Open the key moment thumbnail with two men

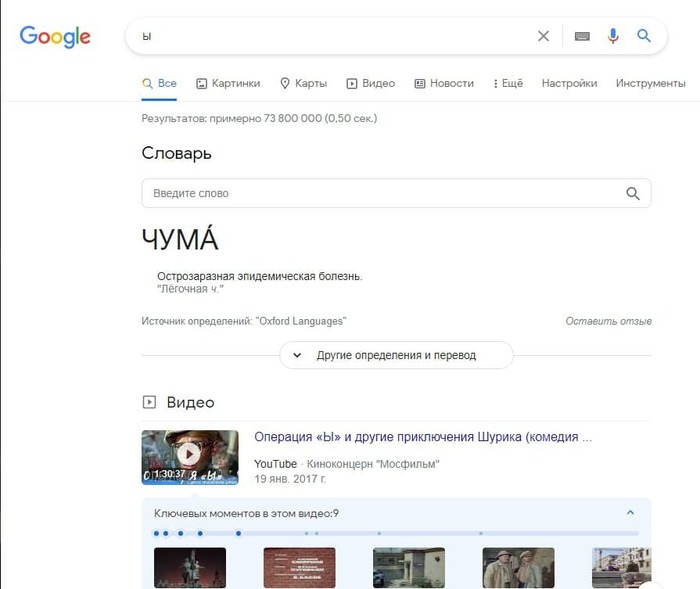pyautogui.click(x=518, y=568)
